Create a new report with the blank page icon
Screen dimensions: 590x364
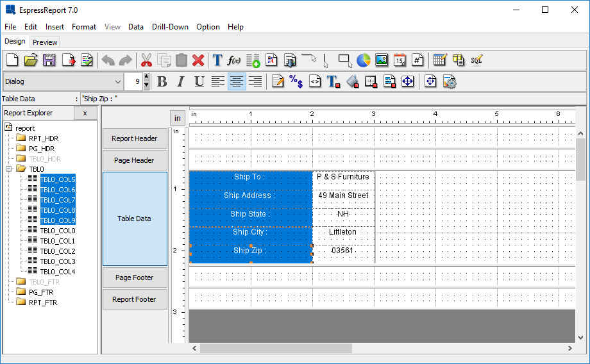12,60
